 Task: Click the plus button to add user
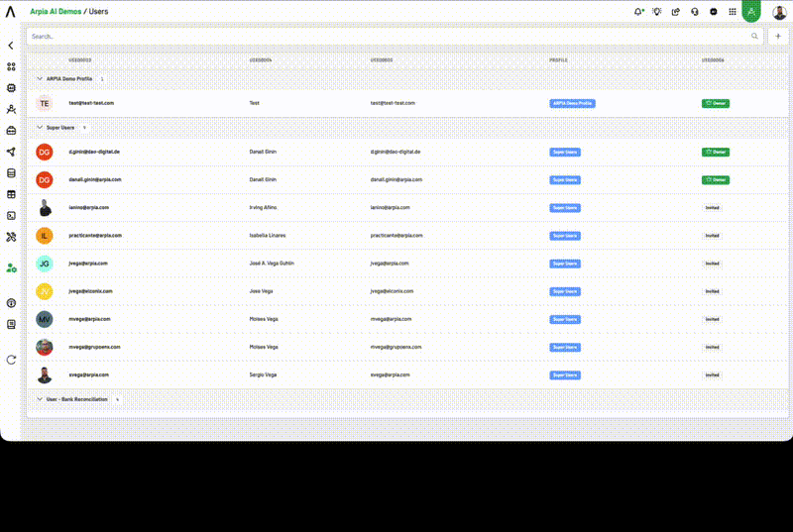pos(778,37)
